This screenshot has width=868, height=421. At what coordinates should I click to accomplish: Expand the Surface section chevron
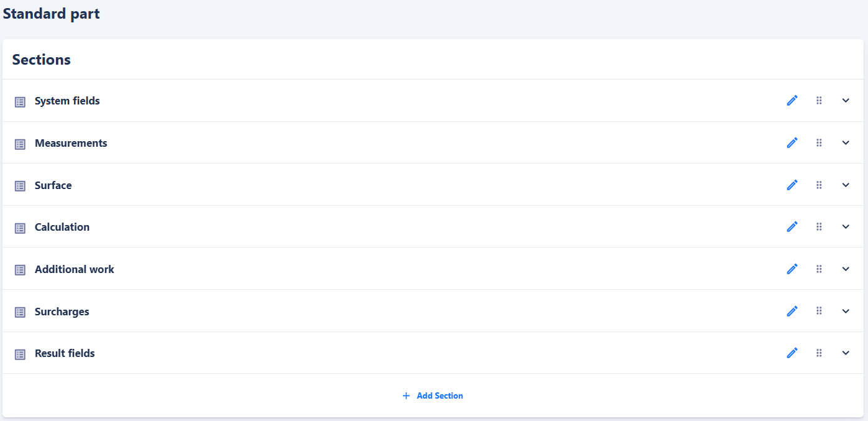(x=846, y=185)
